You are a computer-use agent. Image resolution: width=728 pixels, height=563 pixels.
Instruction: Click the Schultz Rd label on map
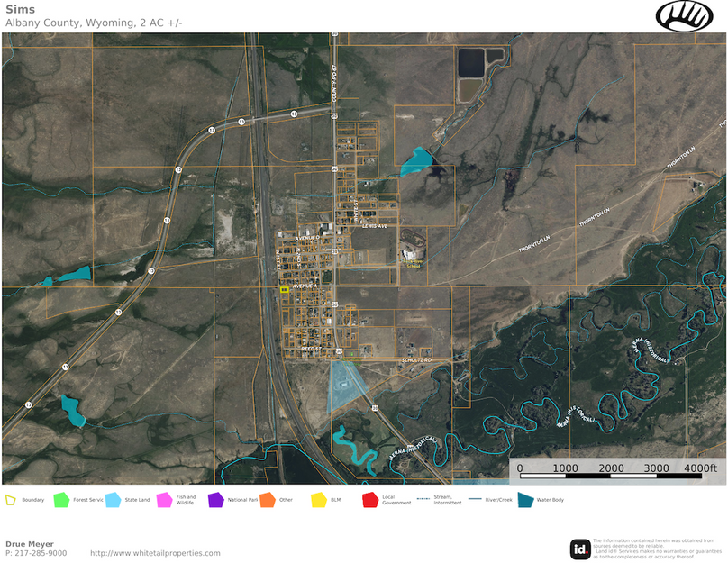point(416,359)
